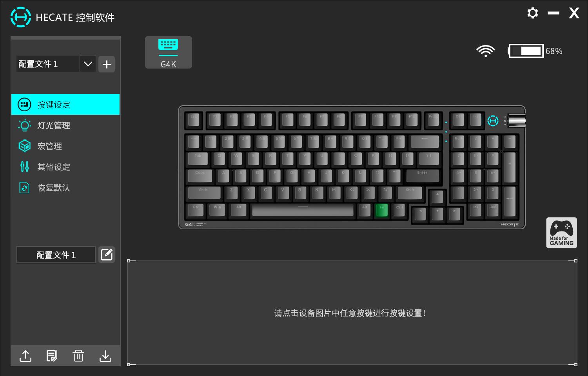Expand the 配置文件 1 profile dropdown
This screenshot has width=588, height=376.
88,64
